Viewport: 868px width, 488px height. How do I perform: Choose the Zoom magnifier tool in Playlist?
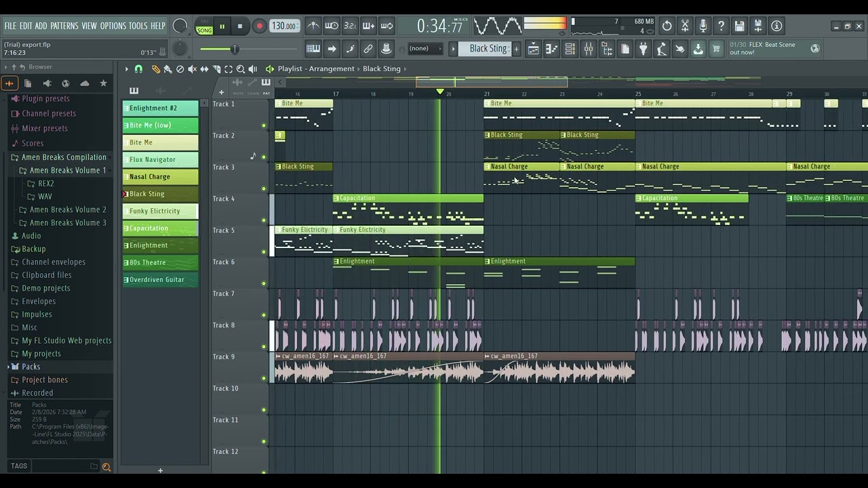click(x=241, y=69)
